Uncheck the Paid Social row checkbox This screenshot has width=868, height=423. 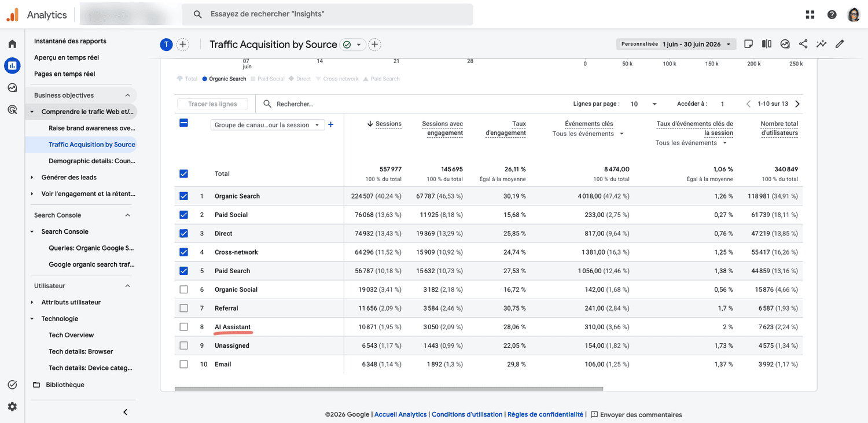pyautogui.click(x=183, y=215)
